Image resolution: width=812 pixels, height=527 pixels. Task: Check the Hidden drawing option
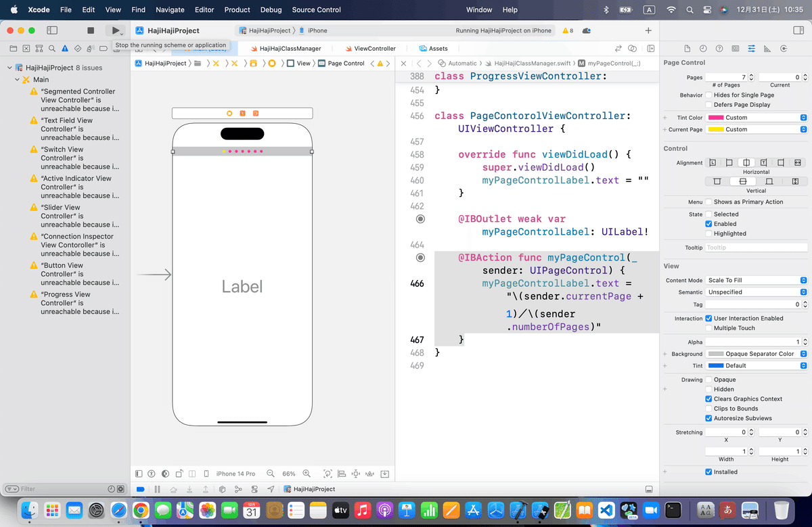point(708,389)
